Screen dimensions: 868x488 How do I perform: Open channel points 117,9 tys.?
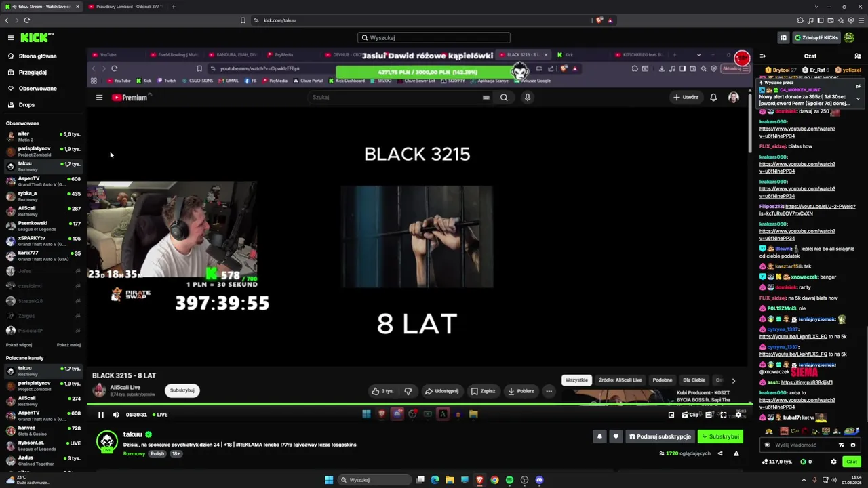pos(777,462)
